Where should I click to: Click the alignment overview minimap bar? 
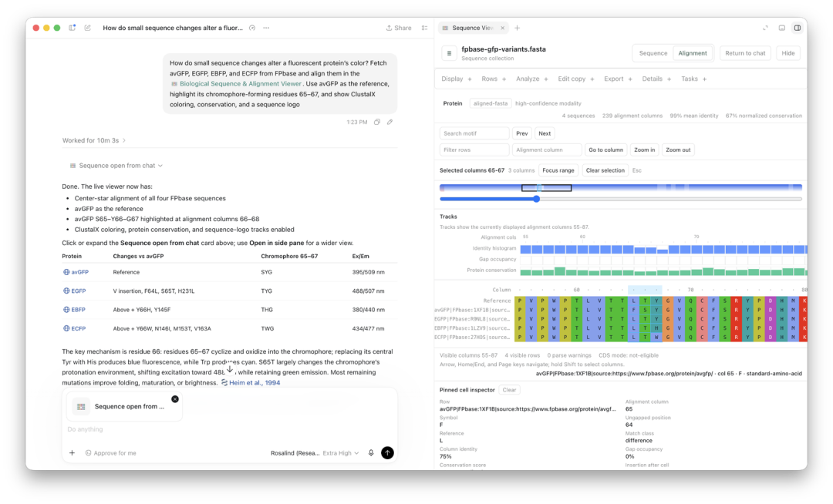[x=620, y=188]
